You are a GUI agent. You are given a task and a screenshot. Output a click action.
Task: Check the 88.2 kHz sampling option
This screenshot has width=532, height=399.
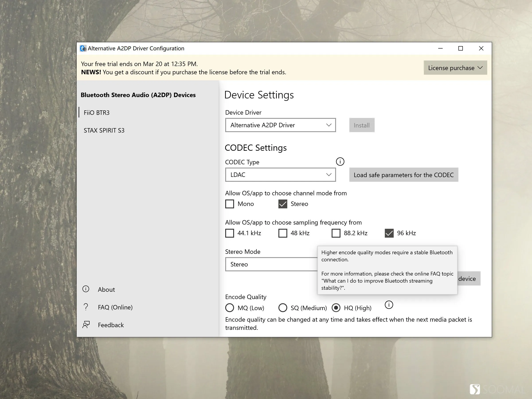[x=336, y=233]
